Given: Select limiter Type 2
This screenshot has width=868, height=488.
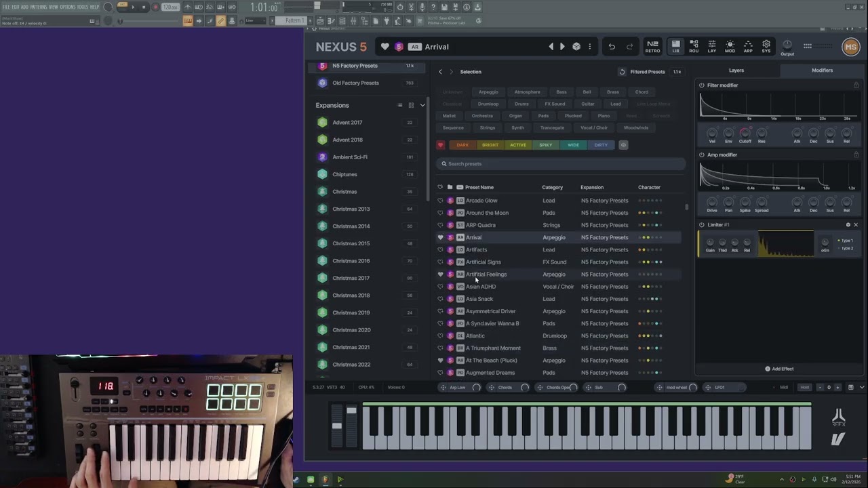Looking at the screenshot, I should click(x=846, y=248).
